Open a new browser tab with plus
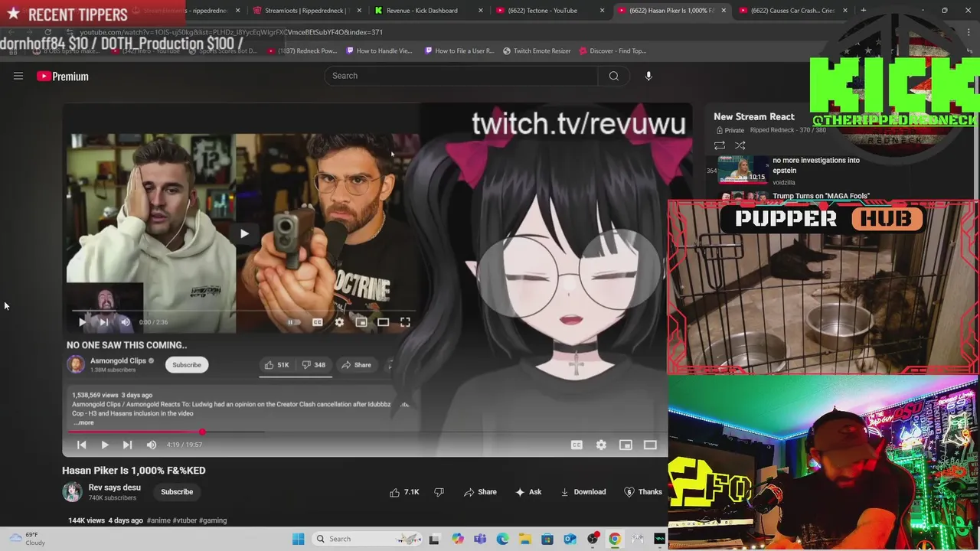 863,10
